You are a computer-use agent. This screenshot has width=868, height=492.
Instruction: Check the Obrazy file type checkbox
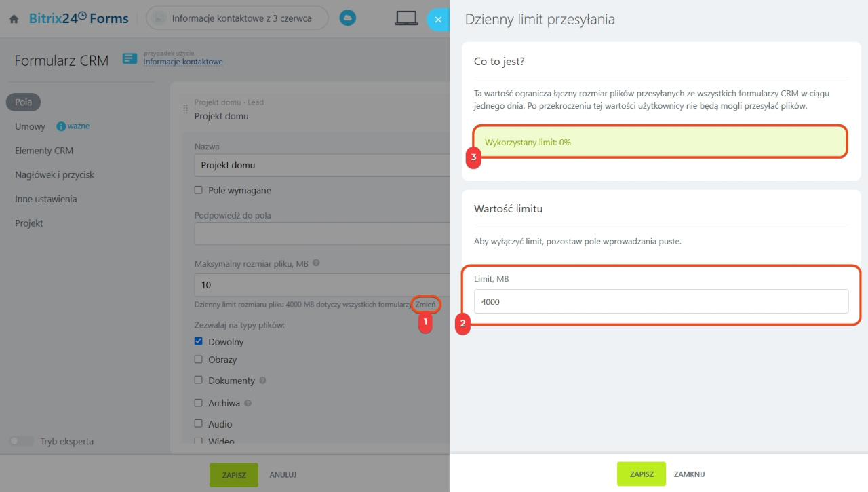pos(199,359)
